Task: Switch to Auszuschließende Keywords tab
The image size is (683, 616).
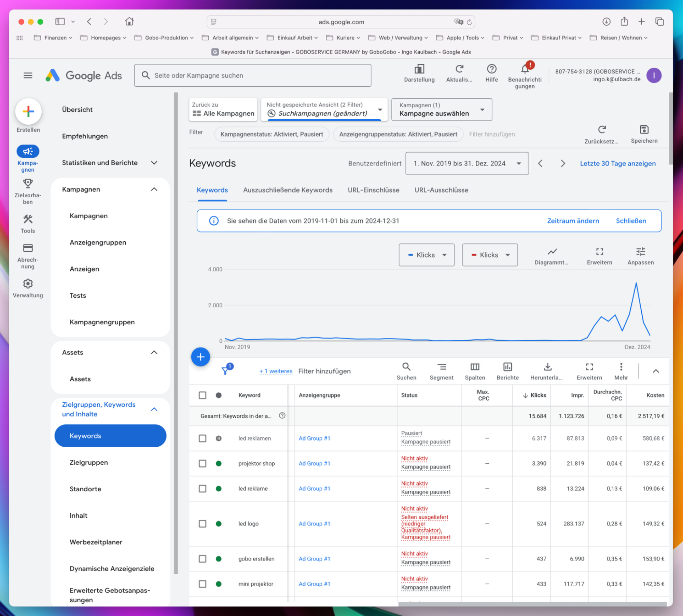Action: click(x=288, y=190)
